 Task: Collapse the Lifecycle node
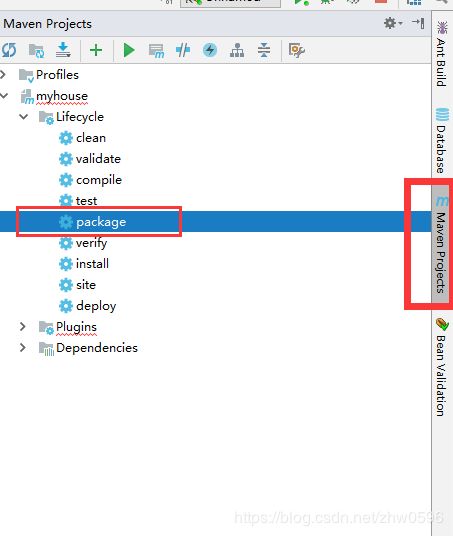[24, 117]
